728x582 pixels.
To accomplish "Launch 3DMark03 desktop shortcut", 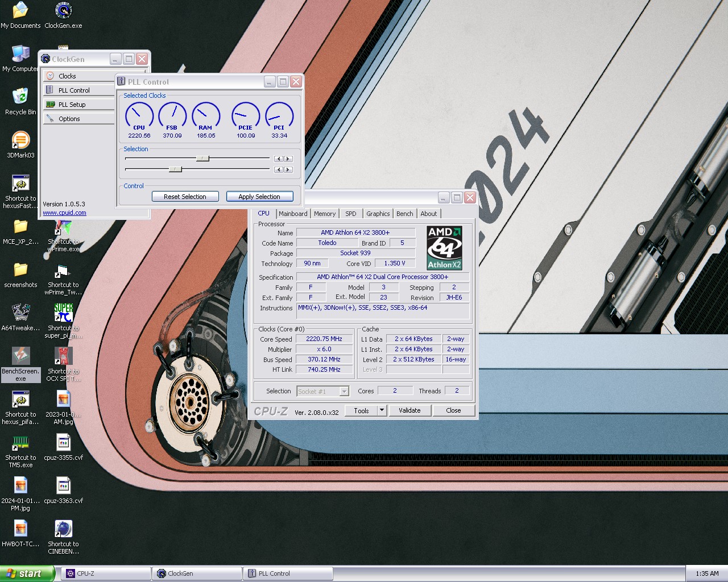I will pos(20,144).
